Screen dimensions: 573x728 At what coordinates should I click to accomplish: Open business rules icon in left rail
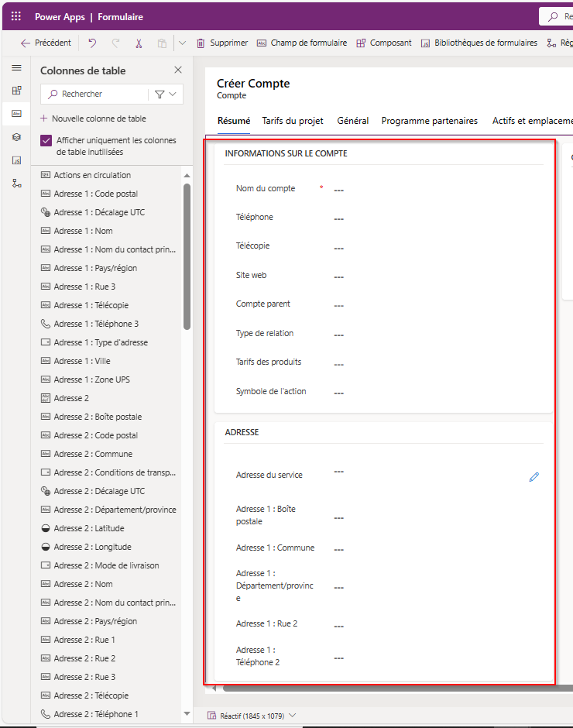coord(16,184)
